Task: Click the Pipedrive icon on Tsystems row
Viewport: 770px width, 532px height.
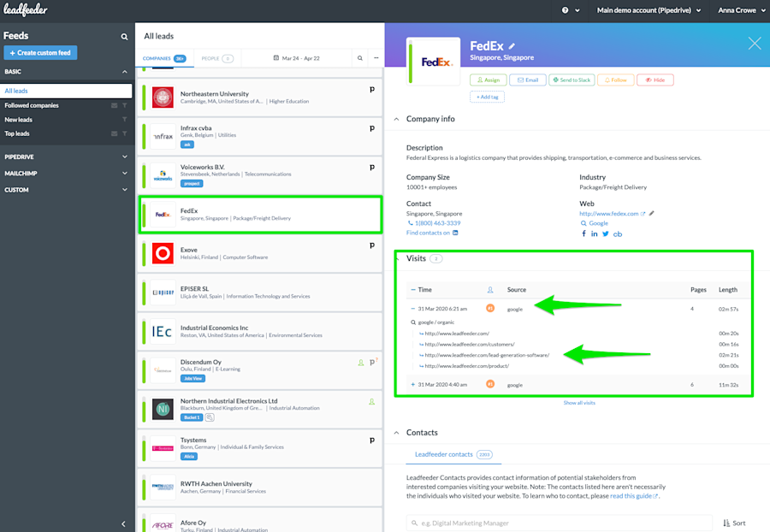Action: pyautogui.click(x=372, y=440)
